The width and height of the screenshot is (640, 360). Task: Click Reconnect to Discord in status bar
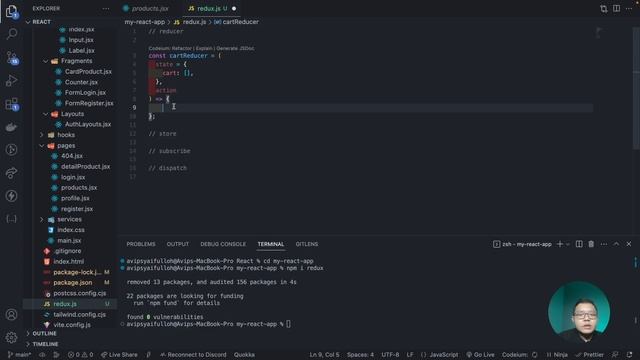(193, 355)
